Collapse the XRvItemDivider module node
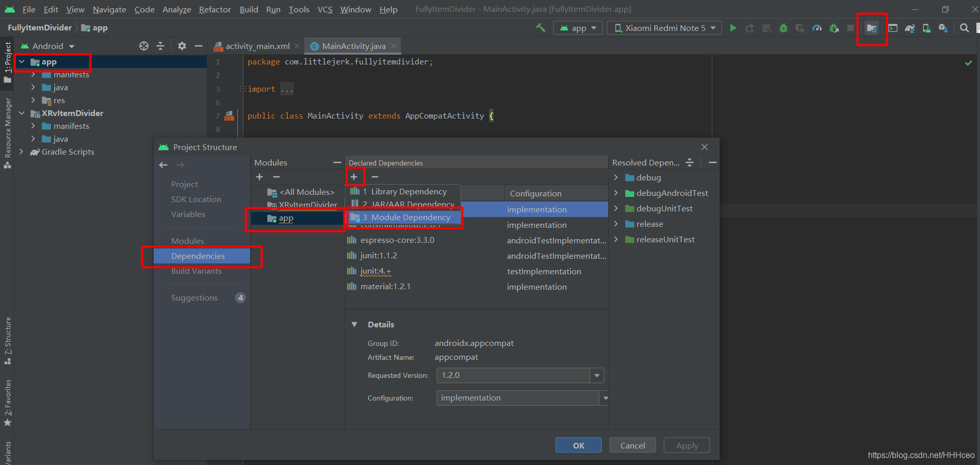This screenshot has width=980, height=465. [x=22, y=113]
